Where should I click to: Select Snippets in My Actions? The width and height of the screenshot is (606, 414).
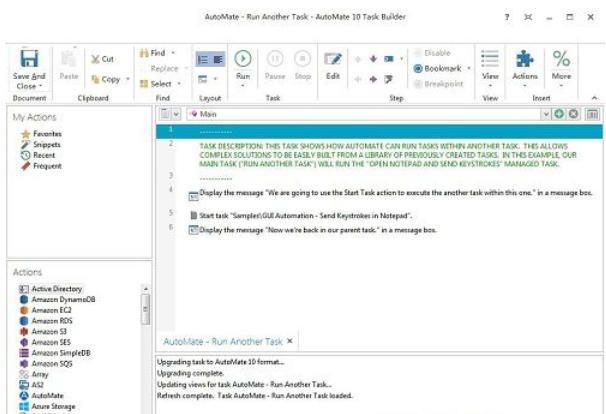pyautogui.click(x=46, y=144)
